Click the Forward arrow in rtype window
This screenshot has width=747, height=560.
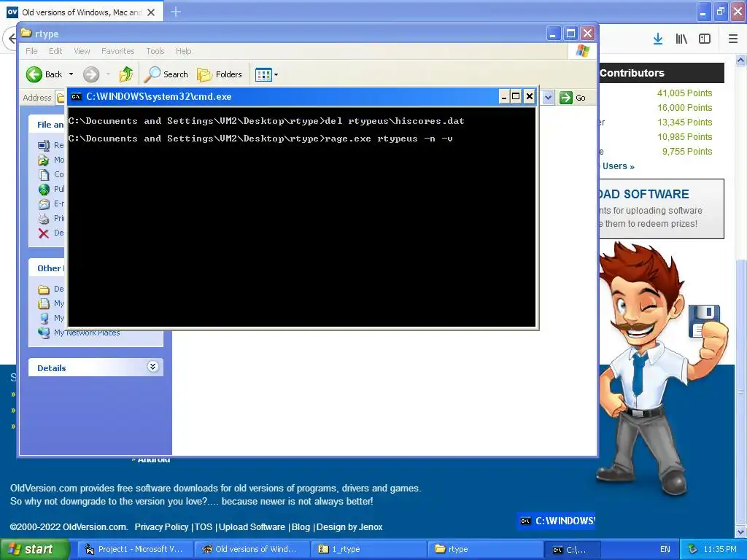91,74
